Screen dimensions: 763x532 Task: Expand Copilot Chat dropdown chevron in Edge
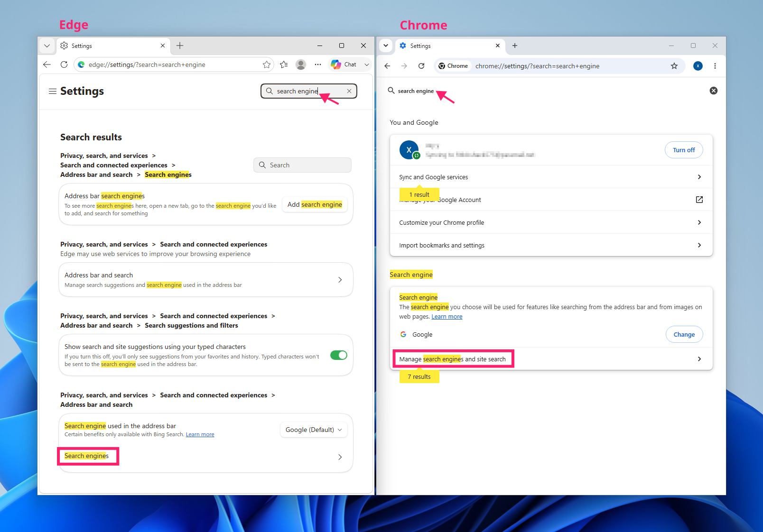coord(366,64)
